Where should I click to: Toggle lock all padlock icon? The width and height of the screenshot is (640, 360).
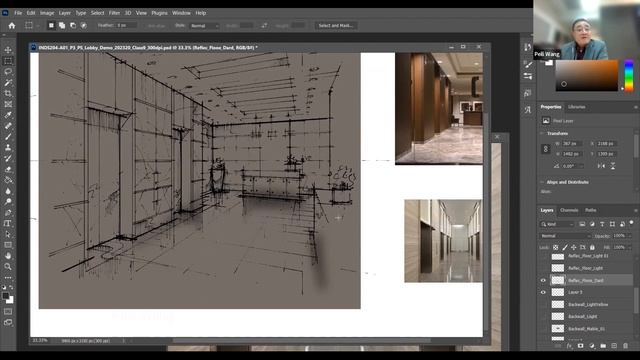click(x=592, y=247)
